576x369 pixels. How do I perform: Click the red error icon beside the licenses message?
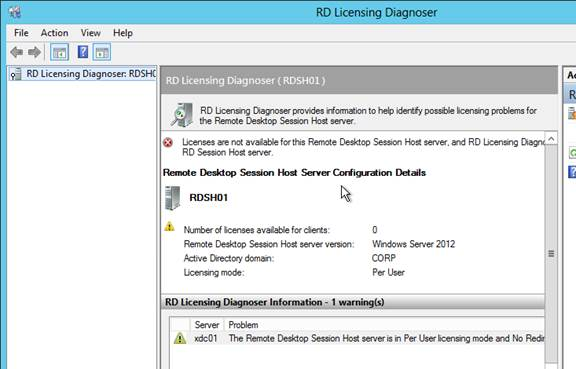tap(168, 142)
